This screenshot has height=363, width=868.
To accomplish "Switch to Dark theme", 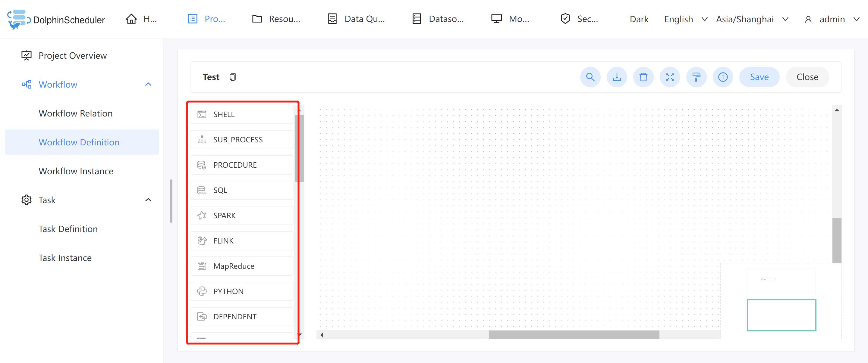I will click(639, 19).
